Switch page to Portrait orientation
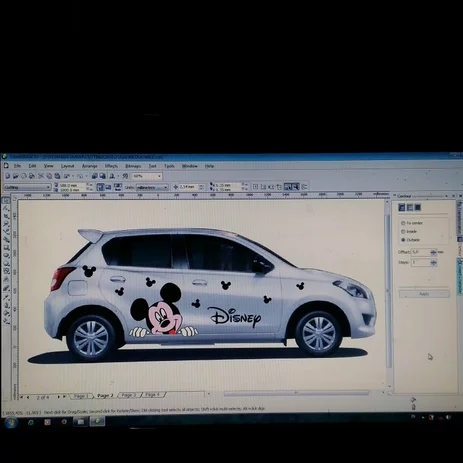463x463 pixels. 100,187
